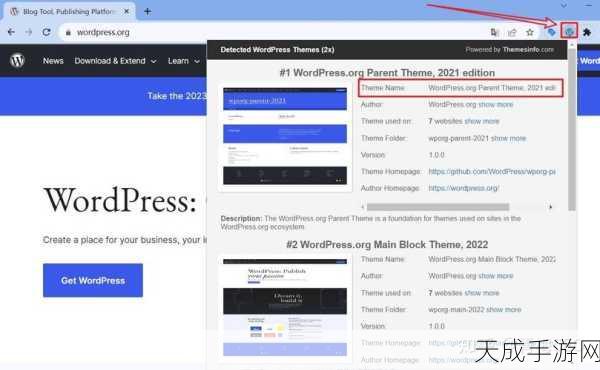This screenshot has width=600, height=370.
Task: Click the share page icon
Action: point(512,33)
